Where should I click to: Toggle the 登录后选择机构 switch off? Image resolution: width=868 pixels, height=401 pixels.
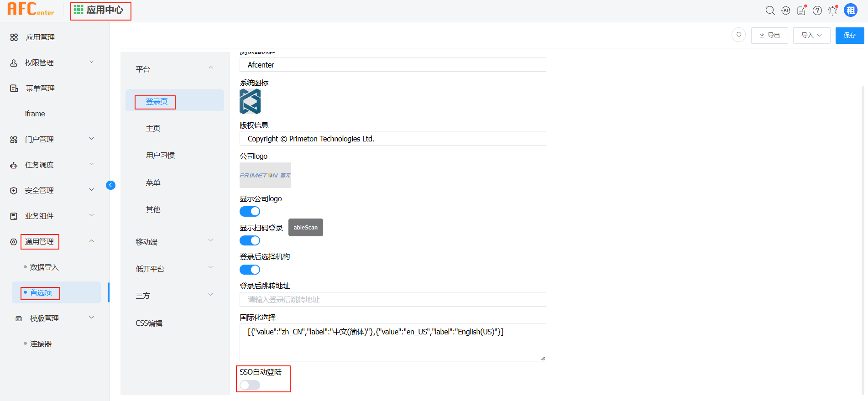pyautogui.click(x=250, y=270)
